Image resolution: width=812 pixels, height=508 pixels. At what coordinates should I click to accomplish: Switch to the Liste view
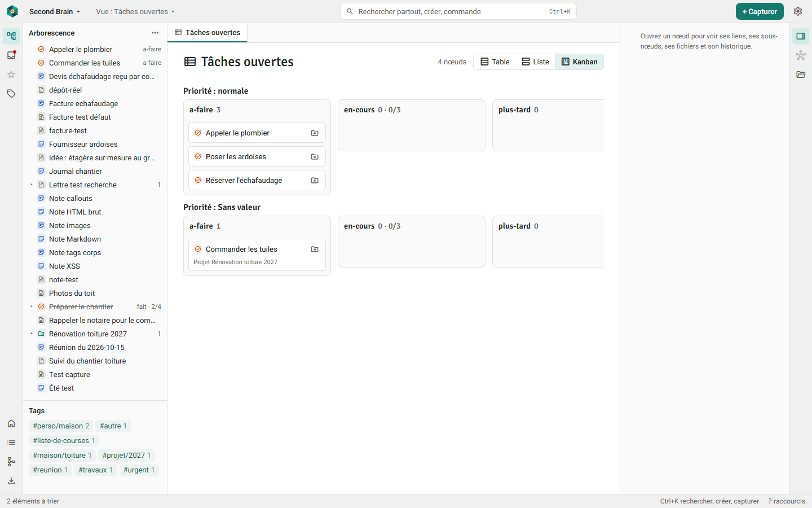535,62
